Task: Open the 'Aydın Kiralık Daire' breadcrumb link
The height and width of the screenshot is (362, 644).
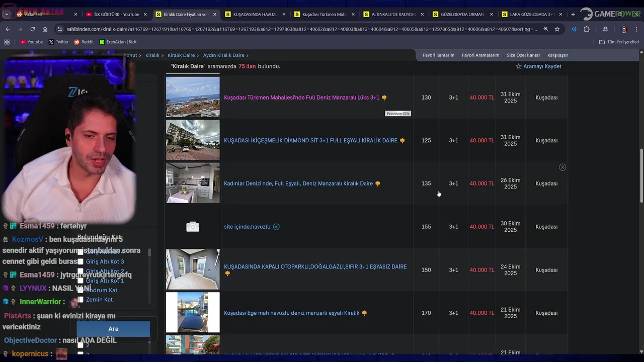Action: [x=223, y=55]
